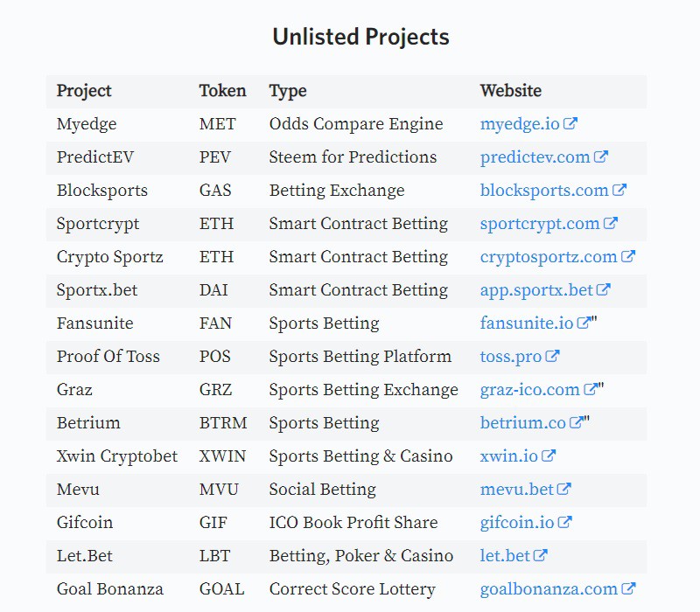Click external link icon beside predictev.com
Viewport: 700px width, 612px height.
tap(601, 156)
